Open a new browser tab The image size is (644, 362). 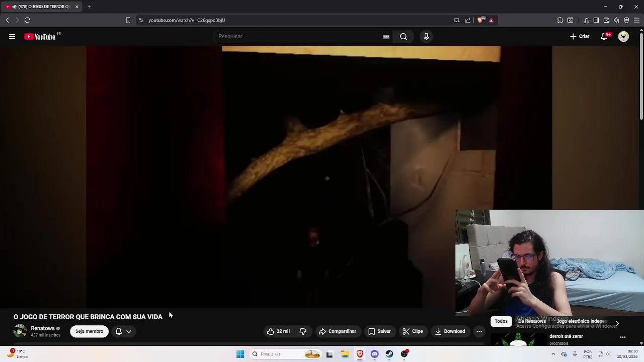(x=89, y=7)
